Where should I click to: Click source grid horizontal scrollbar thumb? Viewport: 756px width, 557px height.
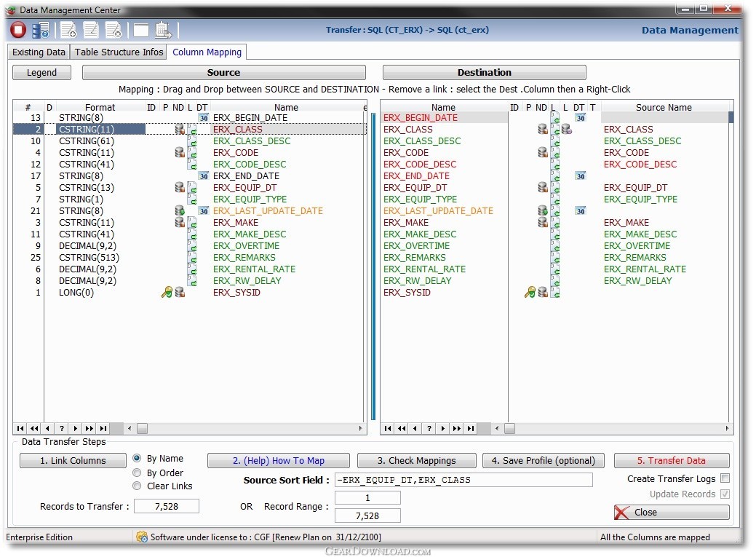[142, 428]
